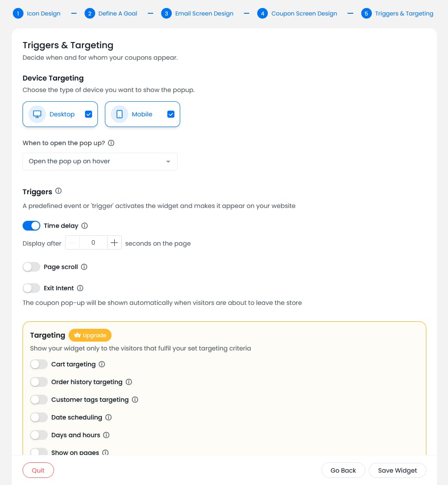Click the info icon beside Time delay
Image resolution: width=448 pixels, height=485 pixels.
[x=85, y=226]
